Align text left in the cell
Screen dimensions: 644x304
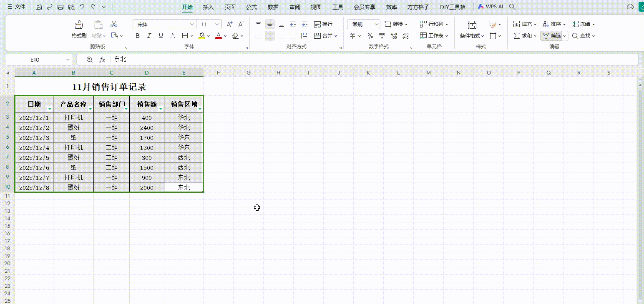pos(258,36)
